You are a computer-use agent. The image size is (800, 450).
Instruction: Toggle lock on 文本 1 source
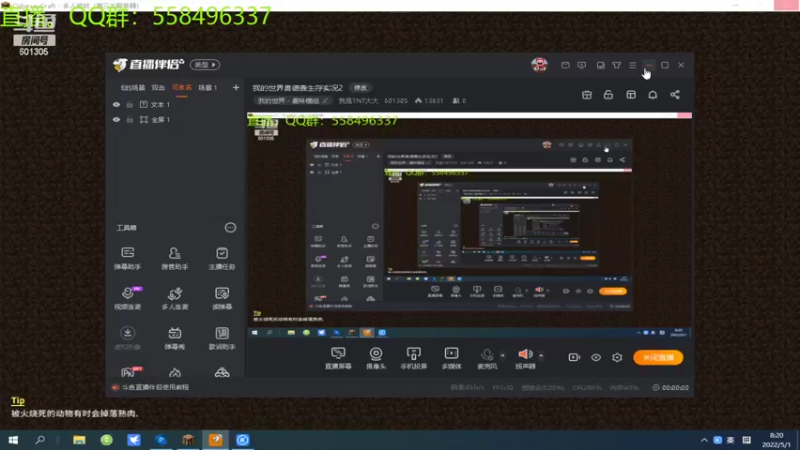(130, 105)
